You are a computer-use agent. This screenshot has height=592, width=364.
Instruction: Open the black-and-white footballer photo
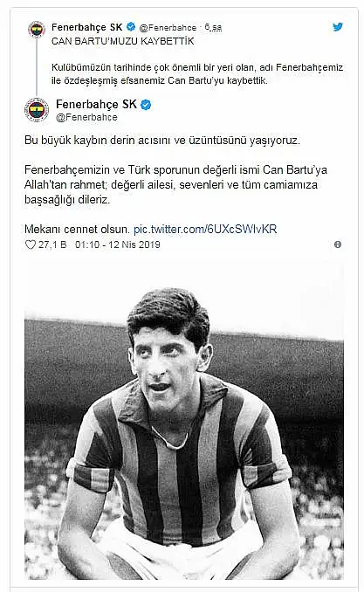point(184,422)
